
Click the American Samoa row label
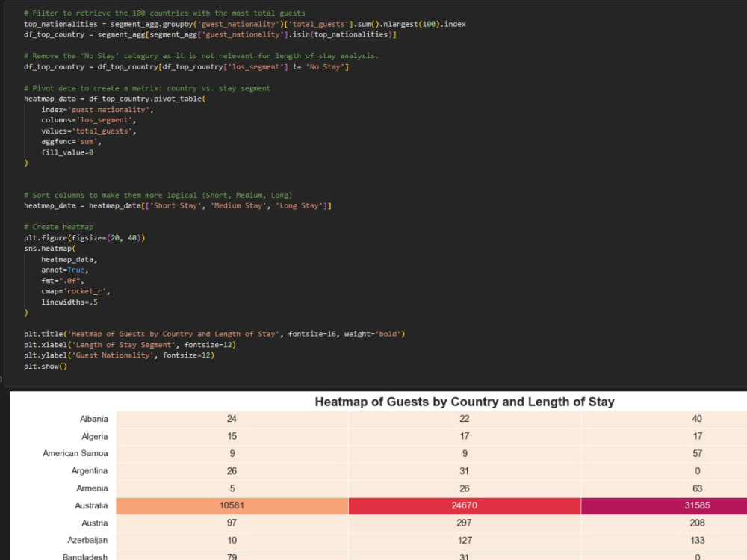click(x=75, y=453)
